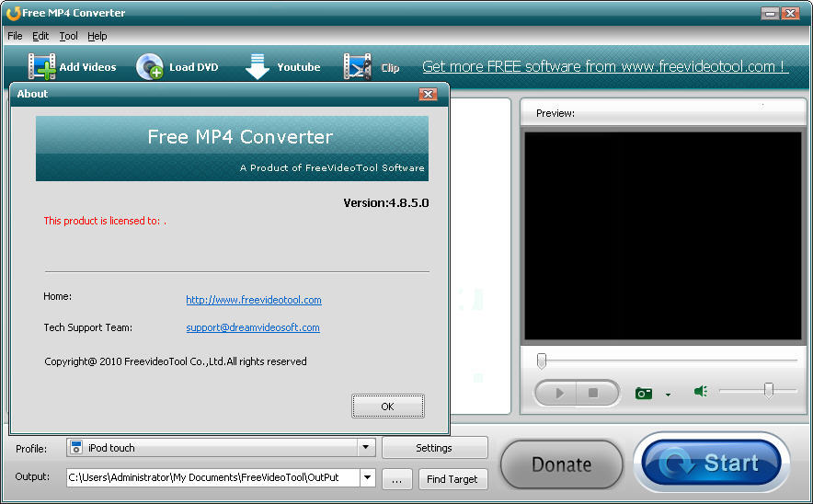Open the Youtube download arrow icon
The height and width of the screenshot is (504, 813).
click(258, 66)
